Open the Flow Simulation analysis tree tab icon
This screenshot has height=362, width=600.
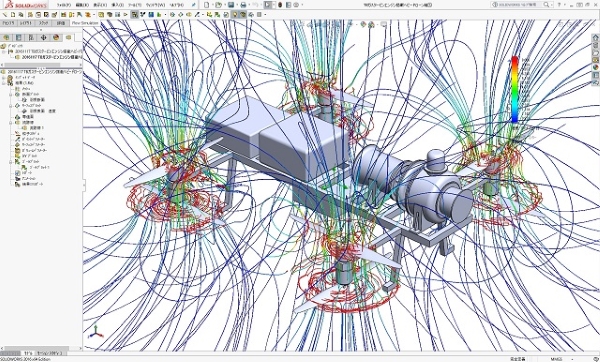point(68,38)
